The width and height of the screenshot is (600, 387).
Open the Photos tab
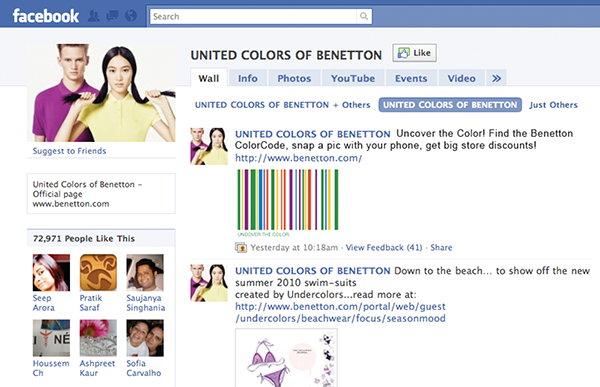pos(294,78)
